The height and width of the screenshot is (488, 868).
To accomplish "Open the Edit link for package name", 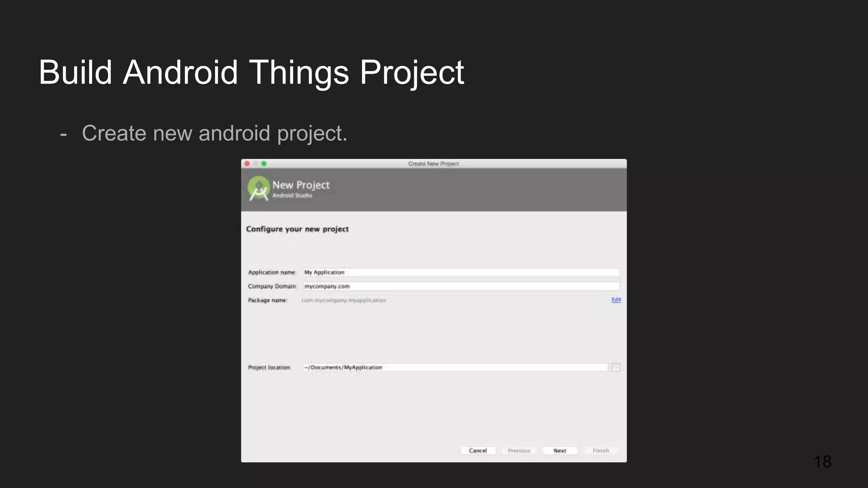I will (x=616, y=300).
